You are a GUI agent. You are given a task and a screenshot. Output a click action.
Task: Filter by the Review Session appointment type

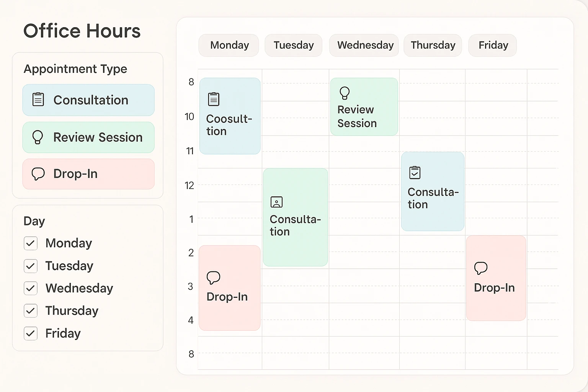[88, 137]
